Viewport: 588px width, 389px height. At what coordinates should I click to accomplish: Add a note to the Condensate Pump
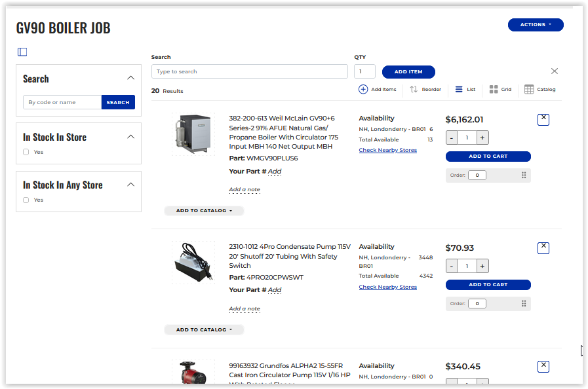point(245,309)
